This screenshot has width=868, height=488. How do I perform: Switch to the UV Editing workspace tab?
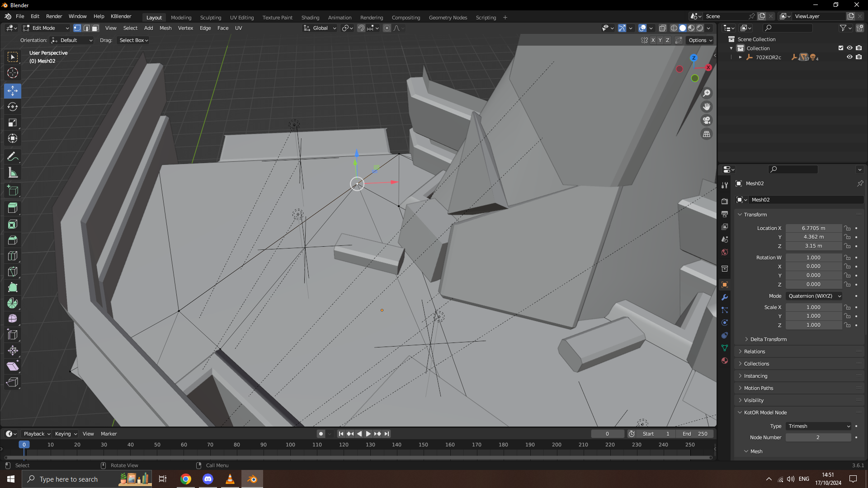coord(242,18)
